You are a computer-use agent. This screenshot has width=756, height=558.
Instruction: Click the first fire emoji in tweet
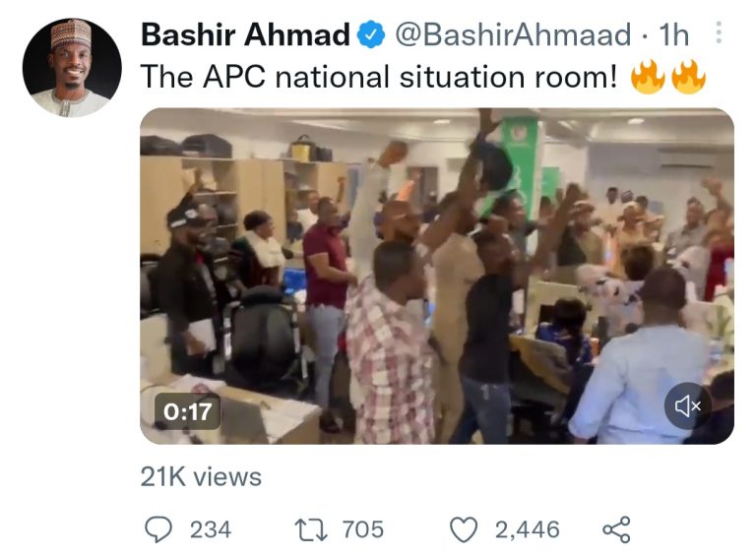647,77
